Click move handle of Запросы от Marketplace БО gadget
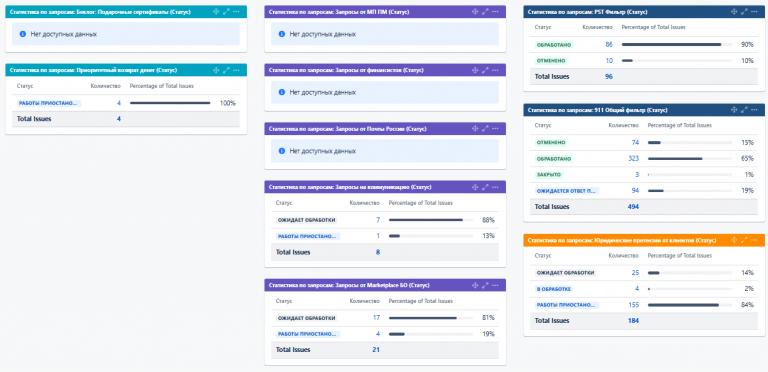The image size is (768, 372). pos(475,285)
